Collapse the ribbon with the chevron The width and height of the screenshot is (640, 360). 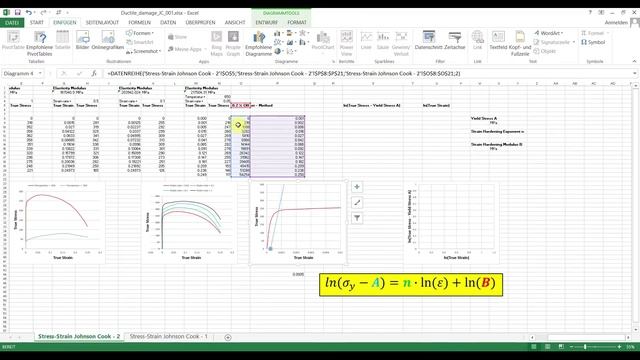coord(634,61)
